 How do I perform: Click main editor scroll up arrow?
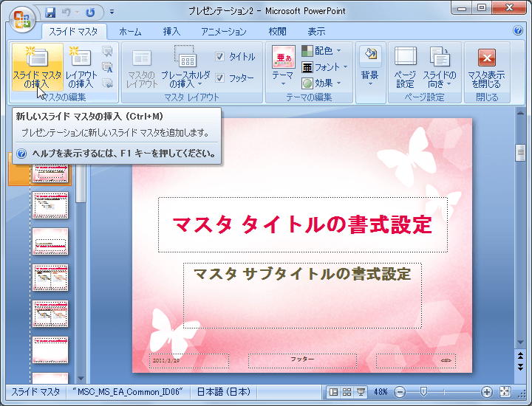[520, 113]
